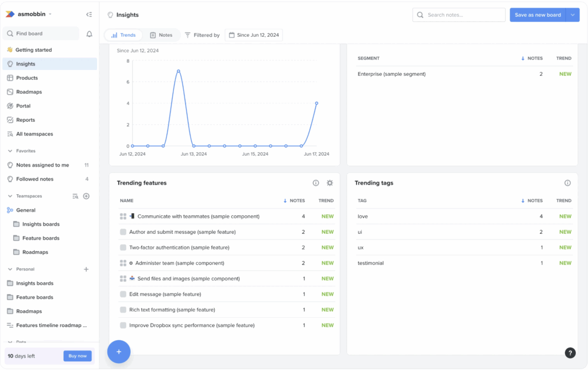This screenshot has width=588, height=370.
Task: Click the Trending features info icon
Action: [x=316, y=183]
